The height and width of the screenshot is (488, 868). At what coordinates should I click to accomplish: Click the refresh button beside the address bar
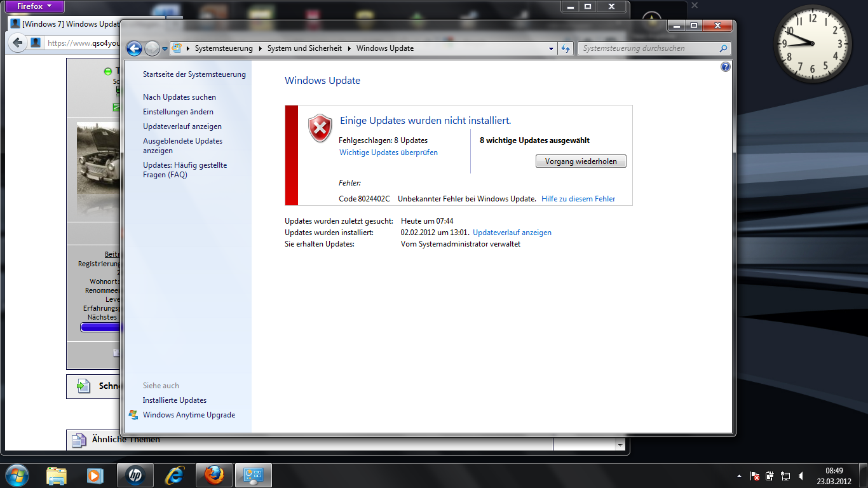click(565, 48)
